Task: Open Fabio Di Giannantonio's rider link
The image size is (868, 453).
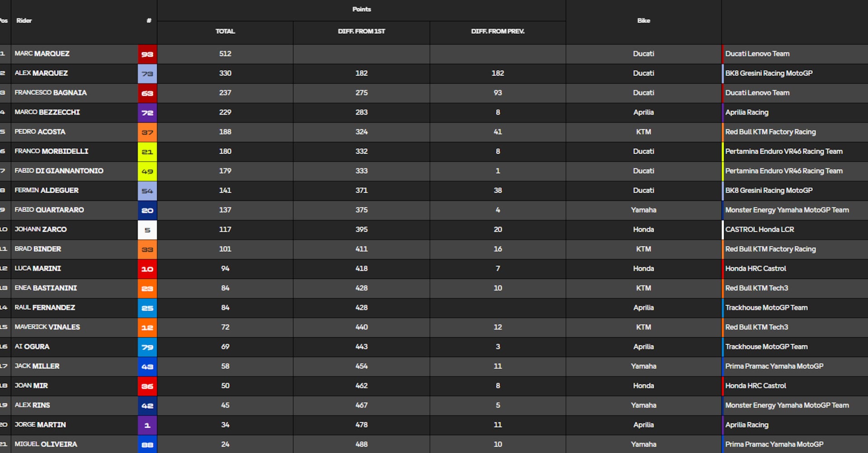Action: [59, 171]
